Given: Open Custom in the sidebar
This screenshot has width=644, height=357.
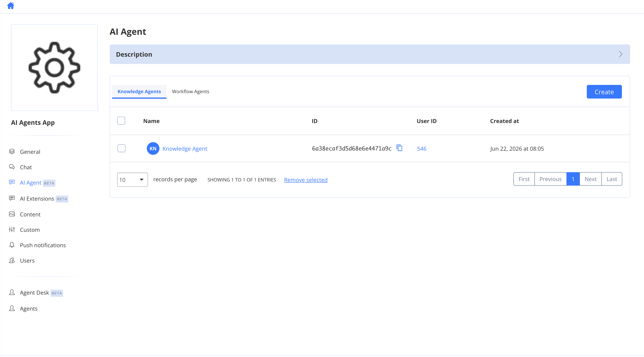Looking at the screenshot, I should point(30,230).
